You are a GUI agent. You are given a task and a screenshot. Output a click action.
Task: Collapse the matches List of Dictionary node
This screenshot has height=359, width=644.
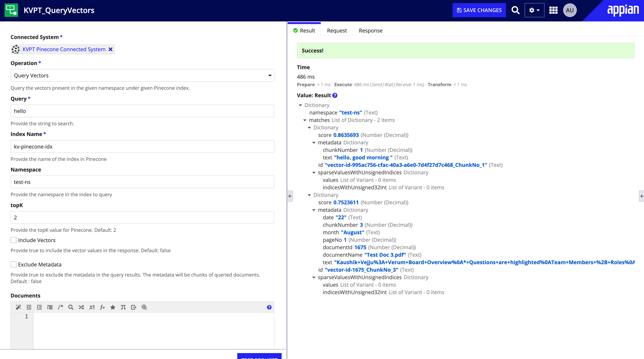coord(305,120)
